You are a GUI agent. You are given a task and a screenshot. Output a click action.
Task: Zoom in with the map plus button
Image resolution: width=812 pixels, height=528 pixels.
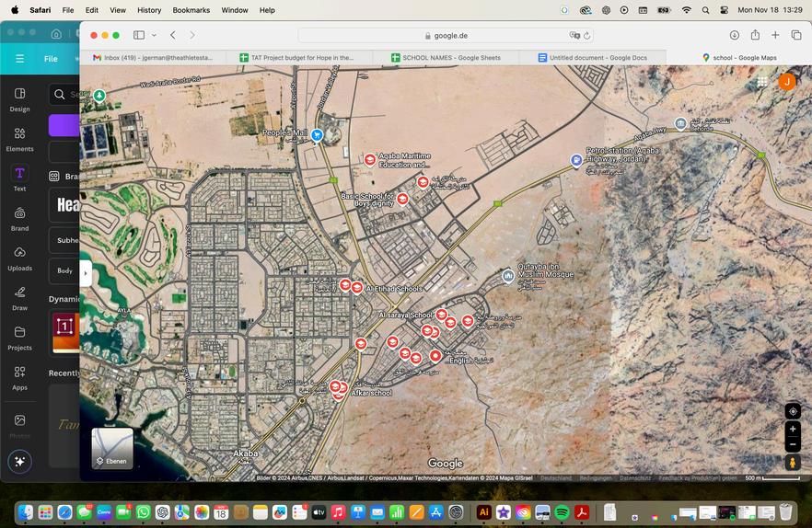[x=793, y=429]
